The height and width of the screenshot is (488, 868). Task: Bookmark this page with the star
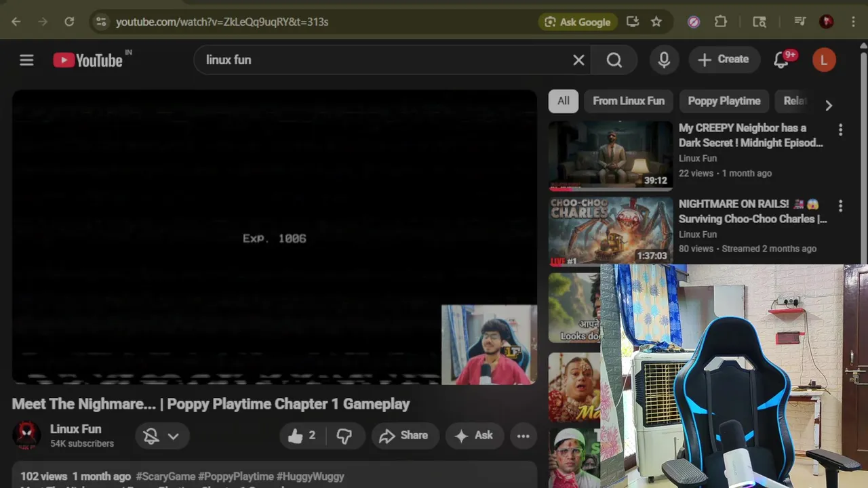(x=656, y=22)
